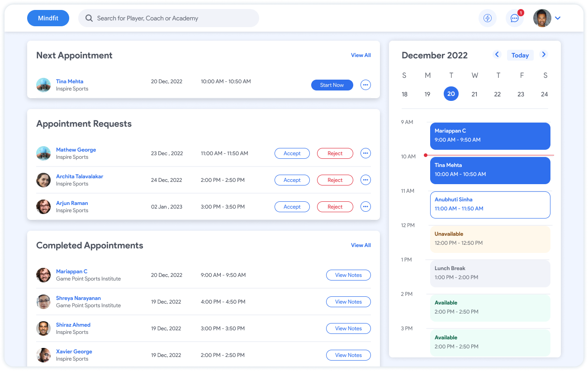This screenshot has width=588, height=371.
Task: View notes for Shreya Narayanan appointment
Action: [x=348, y=302]
